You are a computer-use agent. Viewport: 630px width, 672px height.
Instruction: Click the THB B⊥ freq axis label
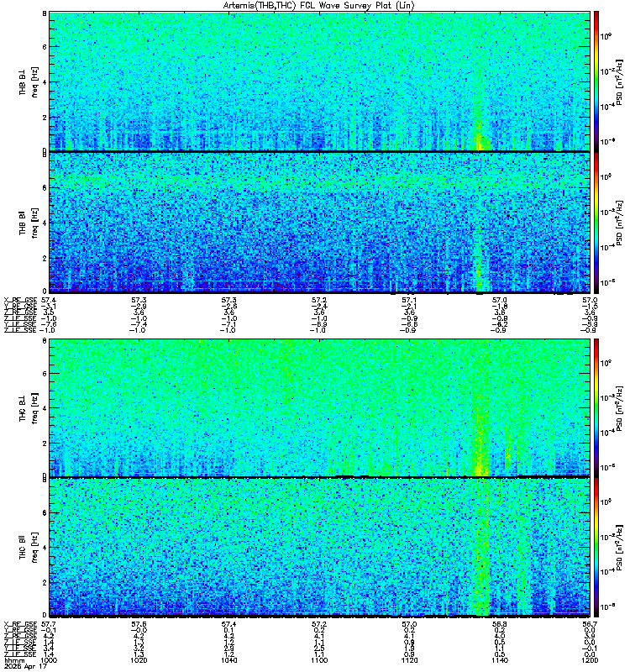(29, 81)
